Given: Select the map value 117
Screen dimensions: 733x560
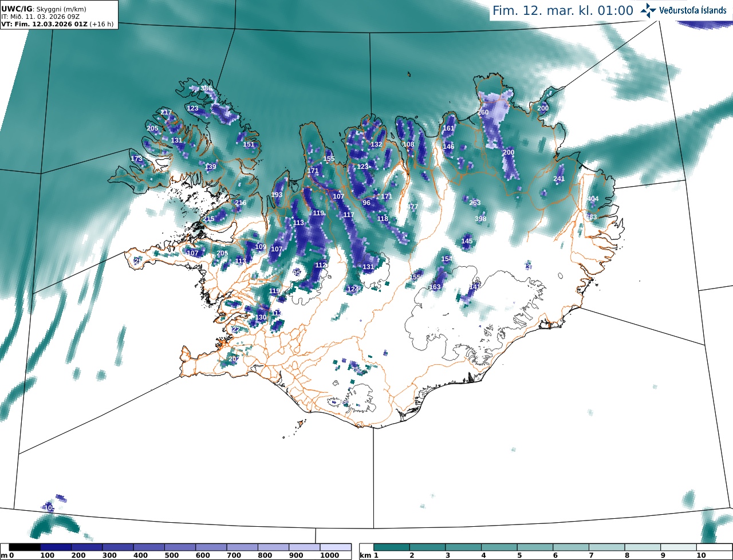Looking at the screenshot, I should pyautogui.click(x=349, y=215).
